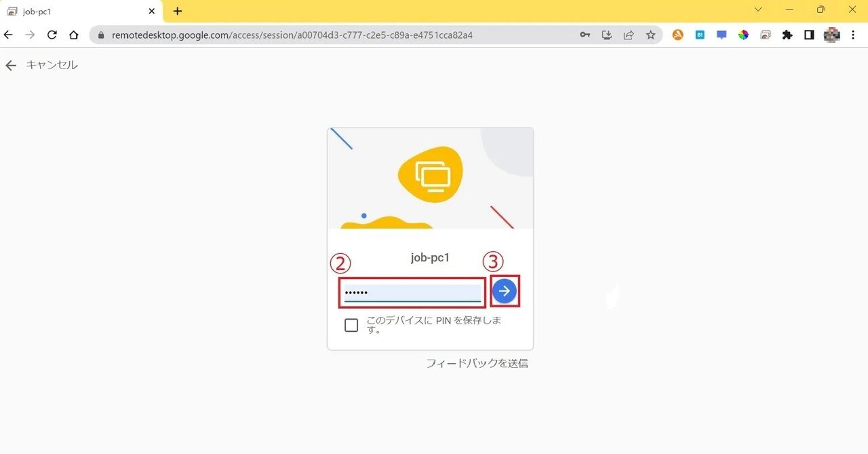This screenshot has height=454, width=868.
Task: Open the extensions puzzle piece menu
Action: (787, 35)
